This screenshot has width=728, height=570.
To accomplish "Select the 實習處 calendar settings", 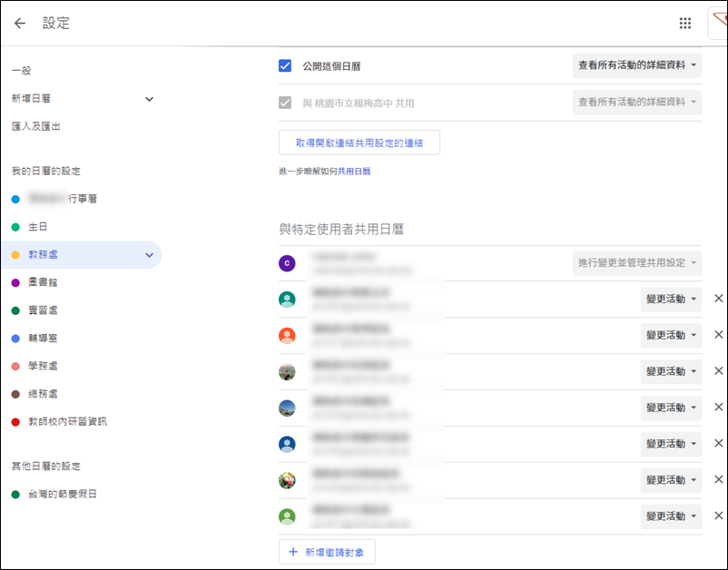I will [43, 310].
